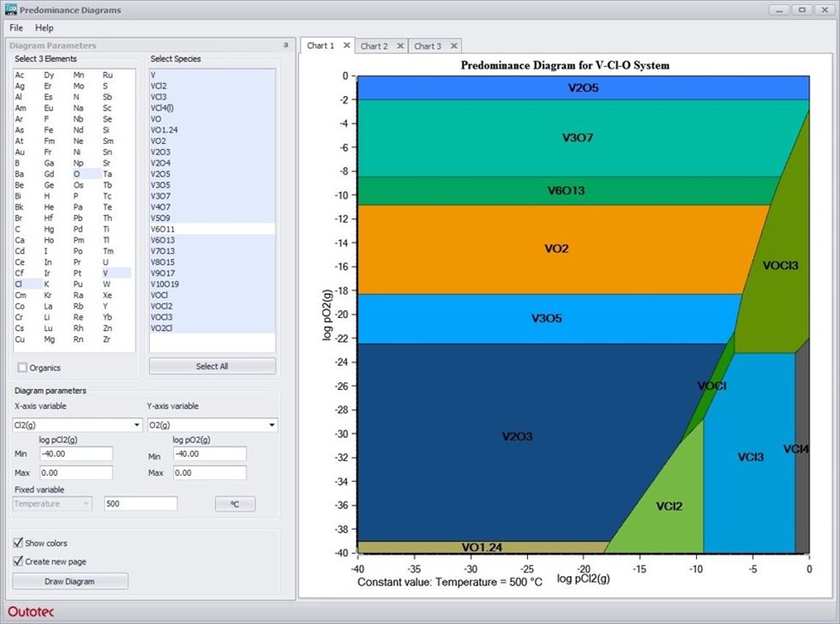The image size is (840, 624).
Task: Open the File menu
Action: point(15,27)
